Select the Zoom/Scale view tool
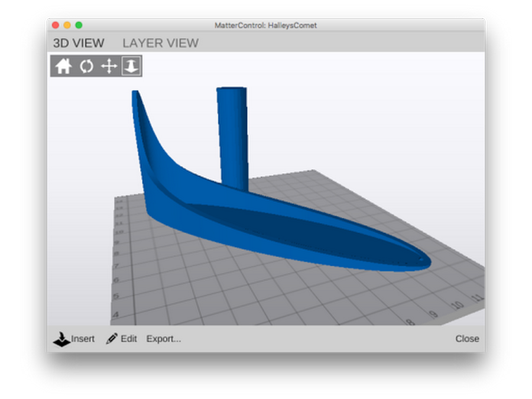Screen dimensions: 532x399 coord(131,66)
